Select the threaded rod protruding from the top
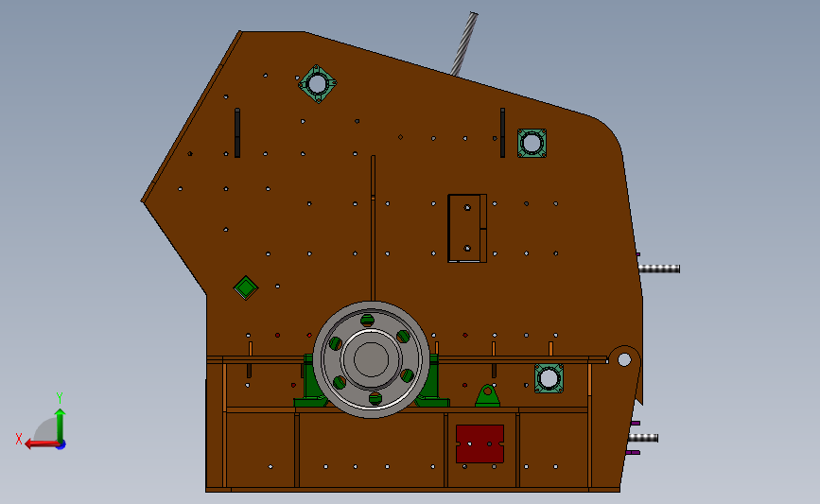The image size is (820, 504). (x=464, y=43)
